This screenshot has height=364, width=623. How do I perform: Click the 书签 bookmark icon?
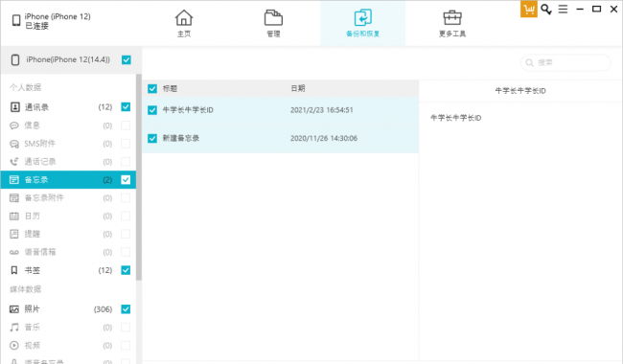coord(14,270)
